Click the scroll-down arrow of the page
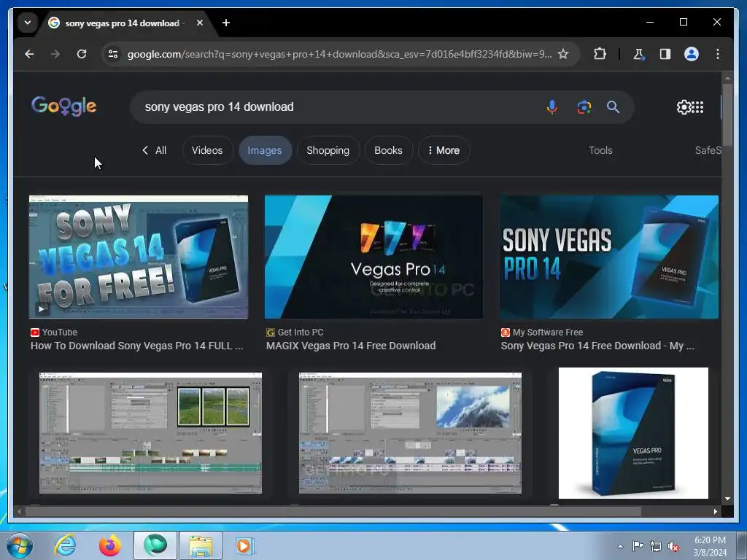 [727, 499]
